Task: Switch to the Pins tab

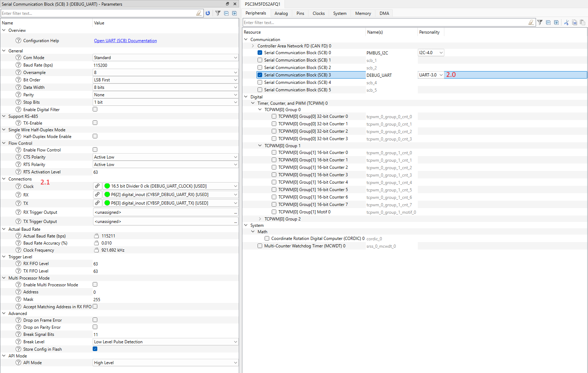Action: [x=300, y=13]
